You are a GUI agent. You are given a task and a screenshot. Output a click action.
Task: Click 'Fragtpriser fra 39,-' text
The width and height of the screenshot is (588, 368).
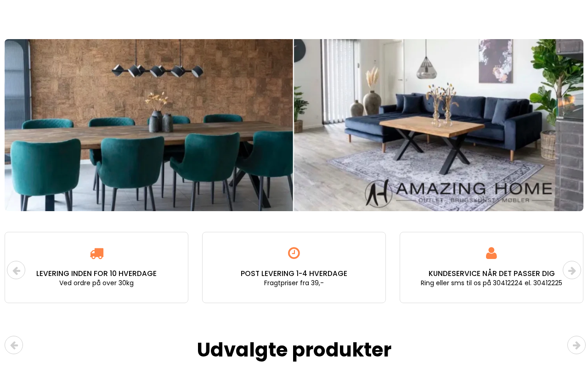294,283
